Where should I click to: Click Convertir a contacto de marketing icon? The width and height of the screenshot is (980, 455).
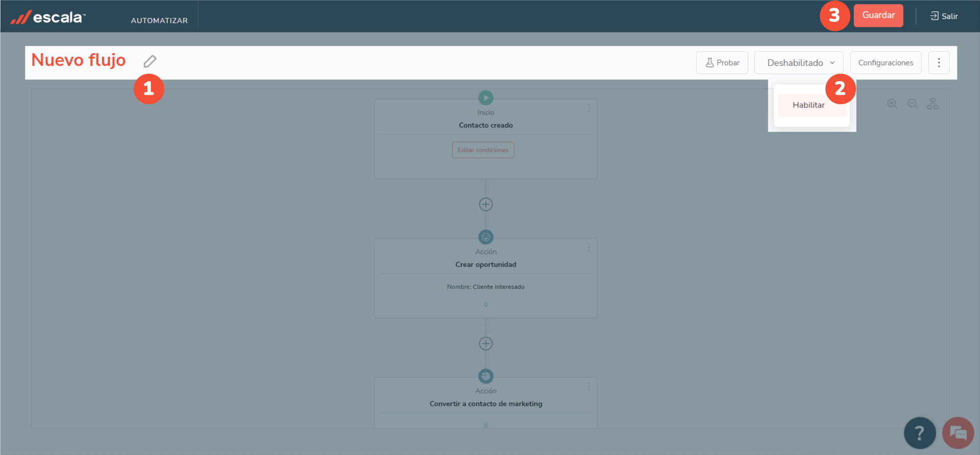coord(486,376)
